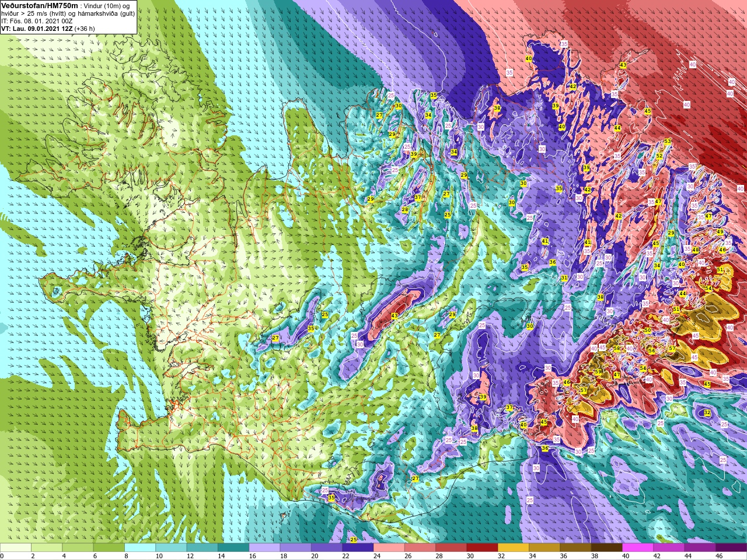The height and width of the screenshot is (560, 747).
Task: Click the '(+36 h)' forecast offset text
Action: click(85, 28)
